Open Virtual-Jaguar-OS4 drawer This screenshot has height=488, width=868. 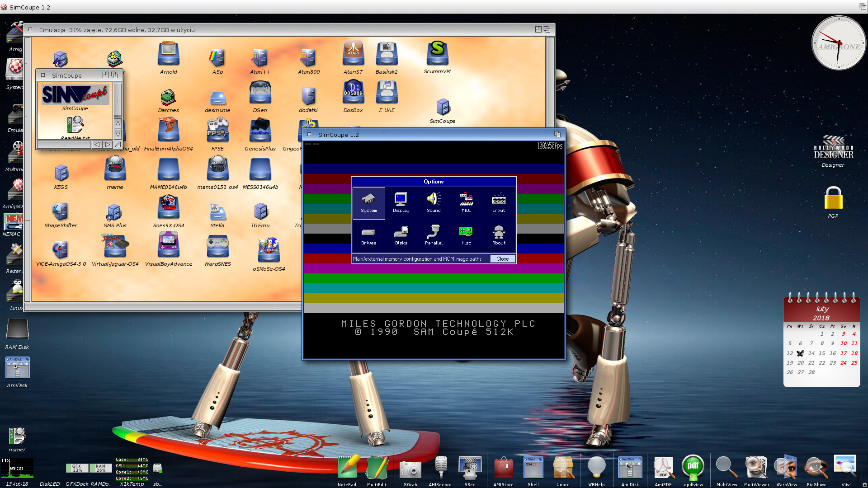[115, 250]
